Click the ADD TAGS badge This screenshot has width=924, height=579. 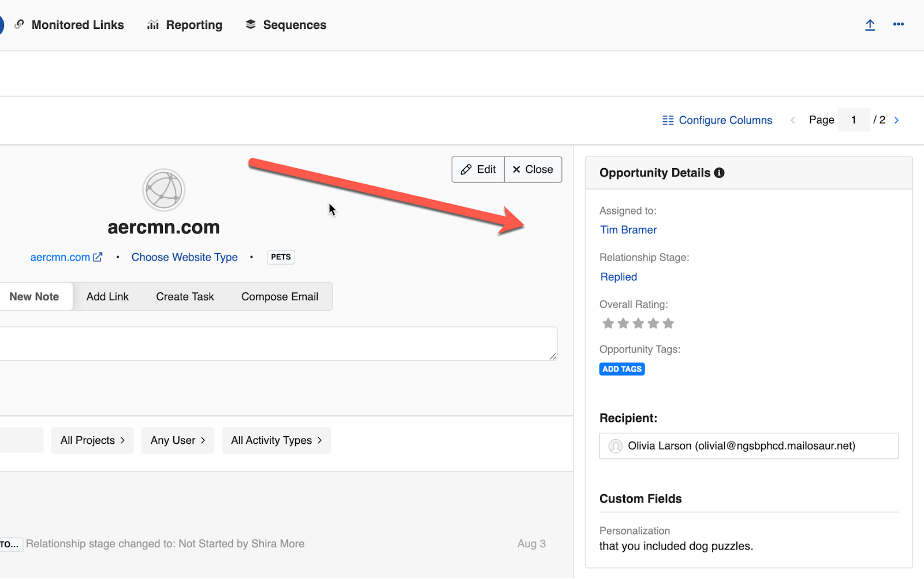pyautogui.click(x=622, y=369)
